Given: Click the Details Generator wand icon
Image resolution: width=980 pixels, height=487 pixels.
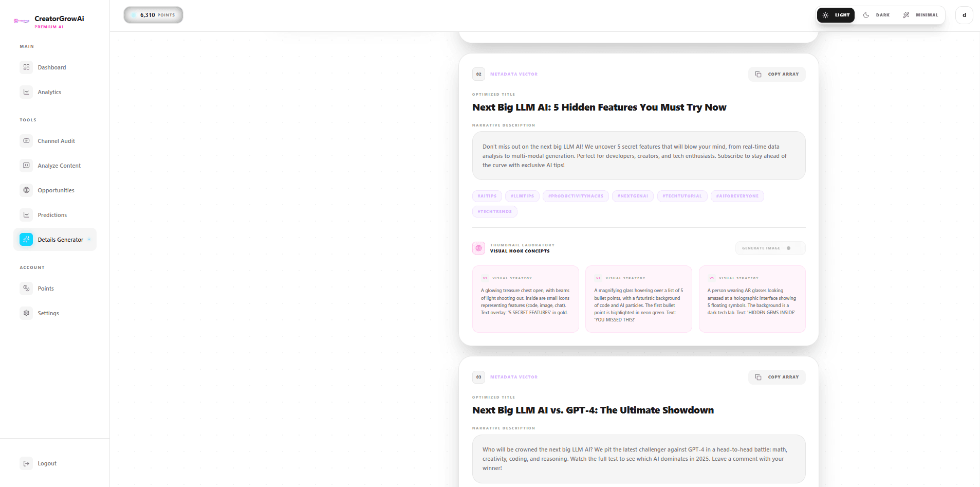Looking at the screenshot, I should click(26, 239).
